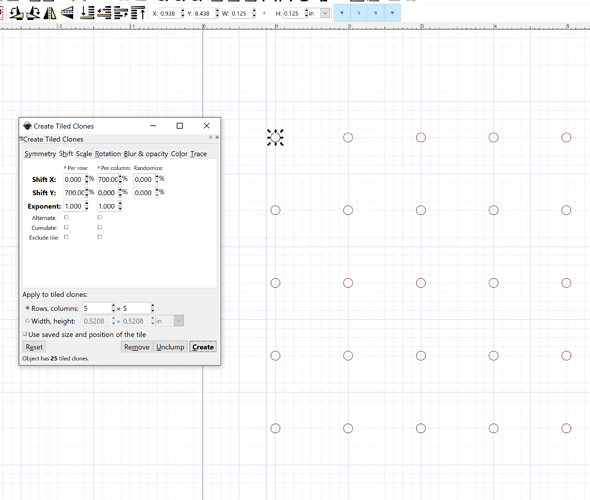Image resolution: width=590 pixels, height=500 pixels.
Task: Flip selected objects vertically
Action: pyautogui.click(x=67, y=14)
